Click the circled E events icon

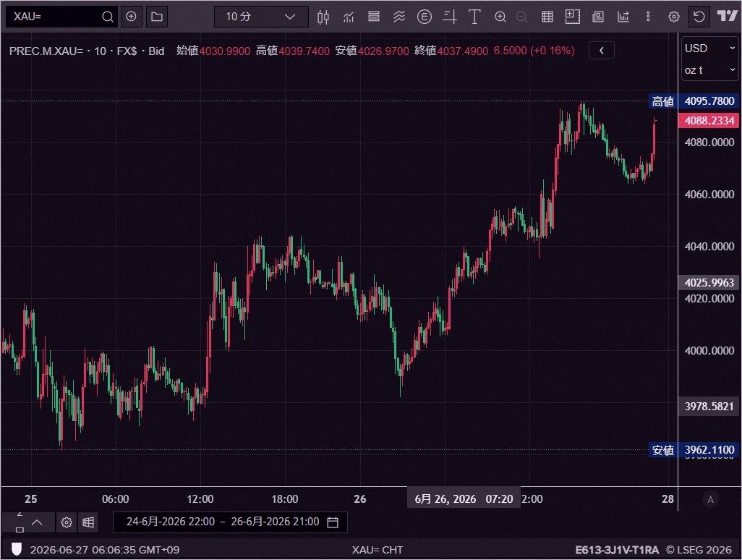coord(425,17)
